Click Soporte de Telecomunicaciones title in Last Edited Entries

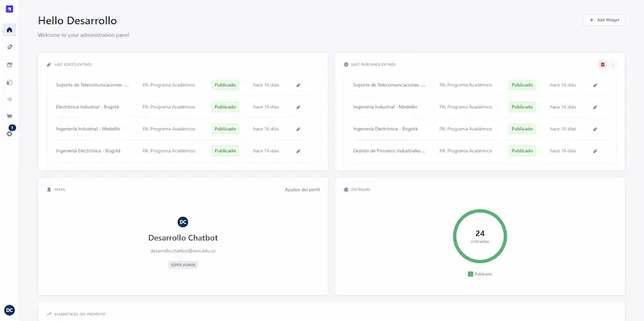tap(92, 85)
